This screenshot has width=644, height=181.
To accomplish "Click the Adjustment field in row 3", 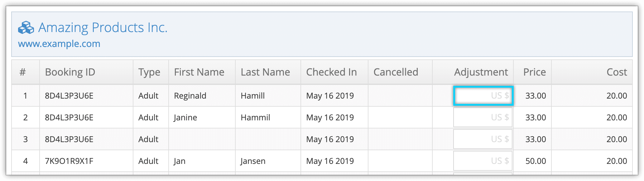I will pos(483,139).
